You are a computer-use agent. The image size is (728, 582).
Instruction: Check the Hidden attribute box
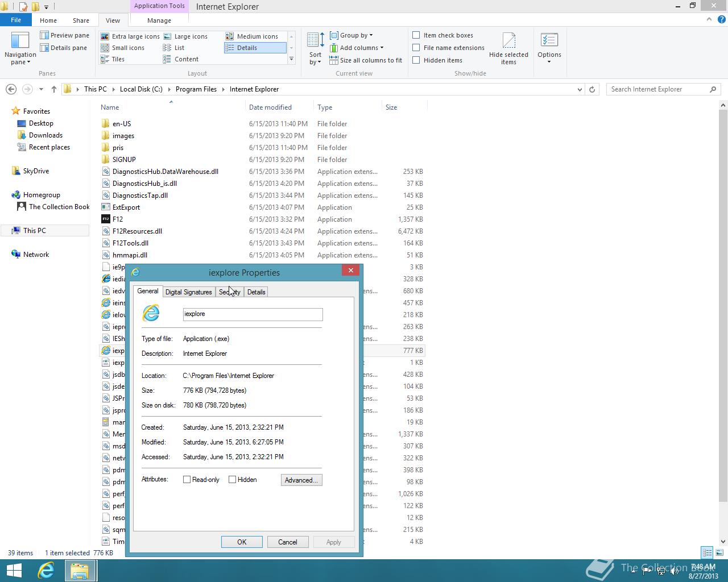[x=232, y=480]
